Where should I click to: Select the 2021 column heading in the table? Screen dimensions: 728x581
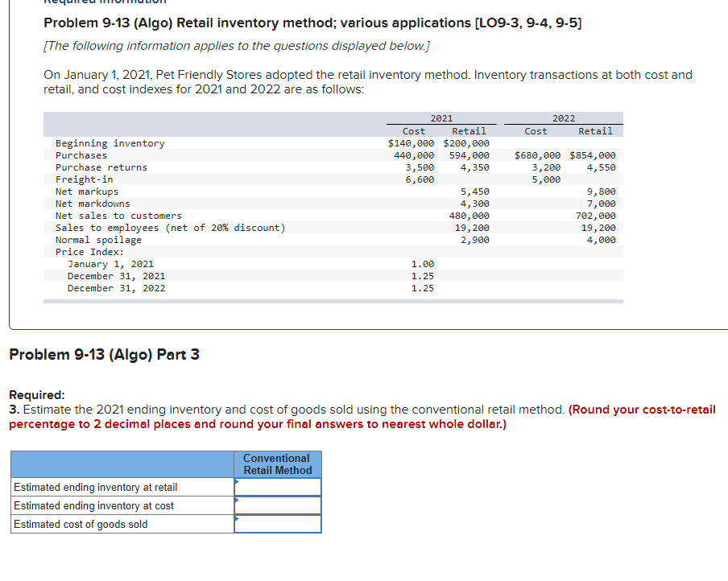click(441, 117)
